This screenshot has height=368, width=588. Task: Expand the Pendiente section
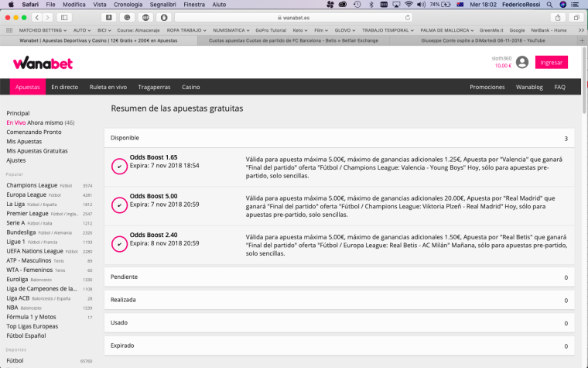tap(339, 277)
